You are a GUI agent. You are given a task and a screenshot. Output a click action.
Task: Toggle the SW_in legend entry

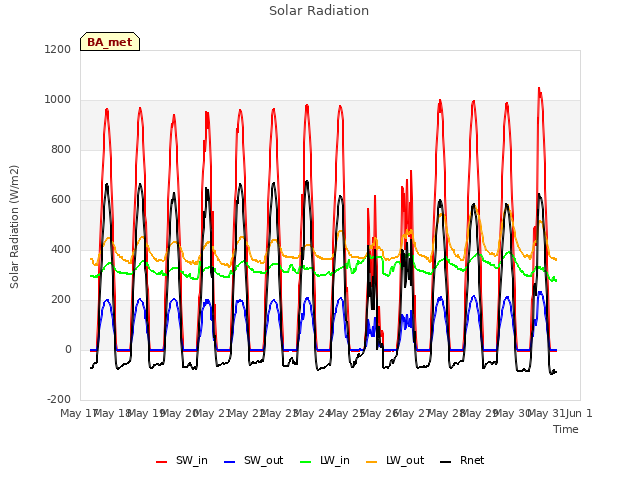pyautogui.click(x=182, y=460)
